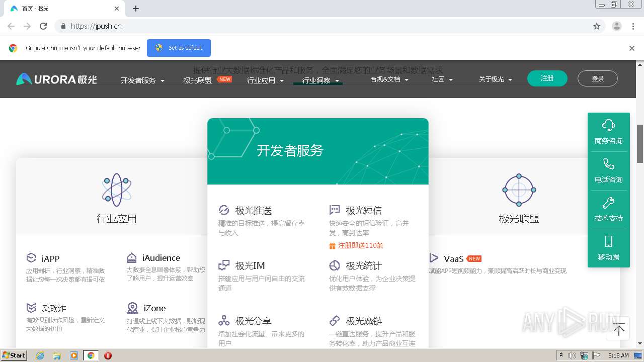Screen dimensions: 644x362
Task: Expand 合规&文档 dropdown menu
Action: click(x=389, y=79)
